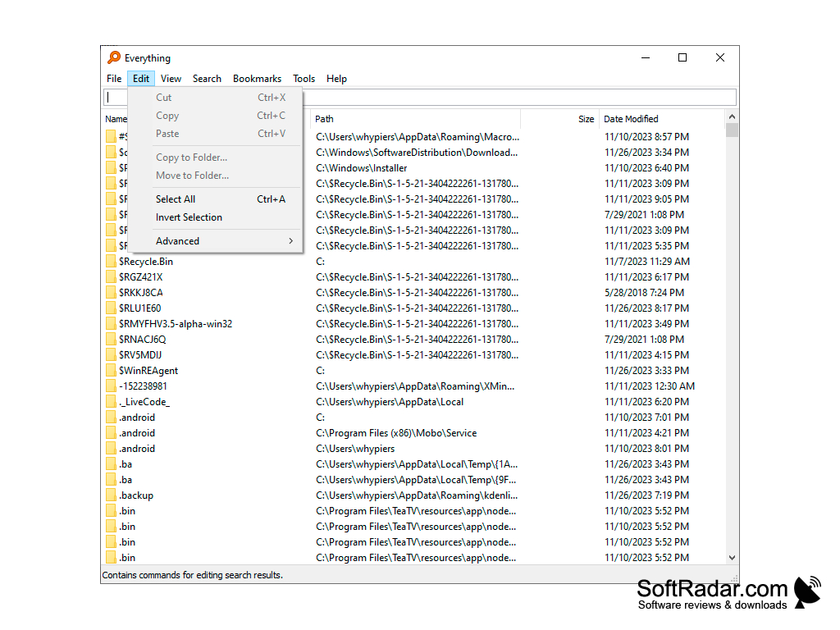Click disabled Cut menu entry
The width and height of the screenshot is (840, 630).
pyautogui.click(x=216, y=98)
